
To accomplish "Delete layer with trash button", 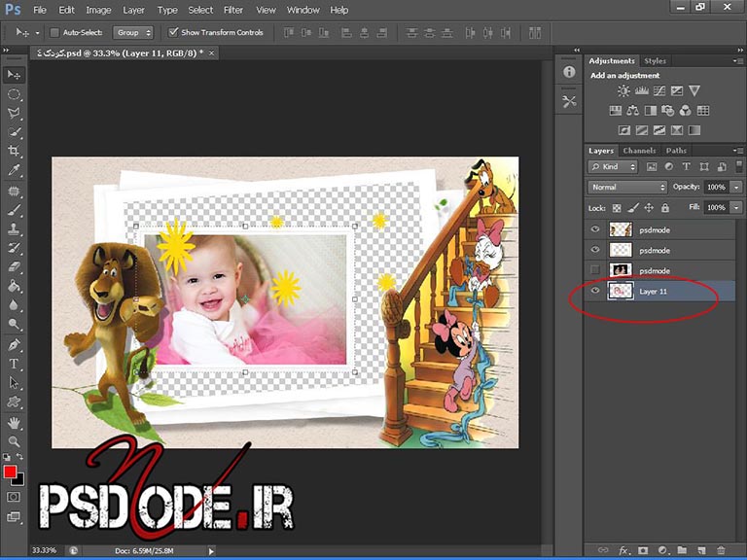I will tap(721, 550).
